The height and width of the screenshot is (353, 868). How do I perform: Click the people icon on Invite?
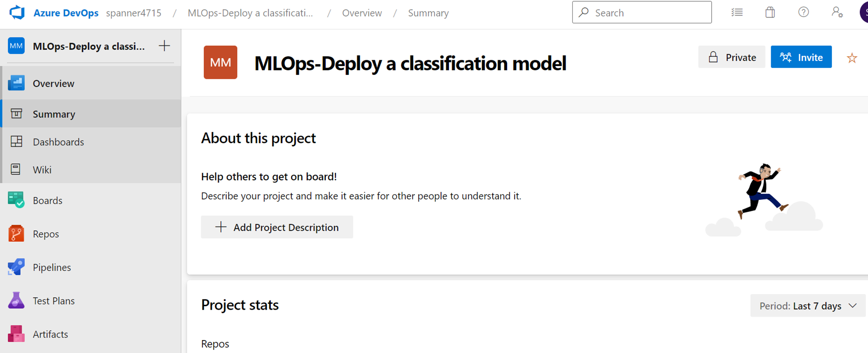click(x=786, y=57)
